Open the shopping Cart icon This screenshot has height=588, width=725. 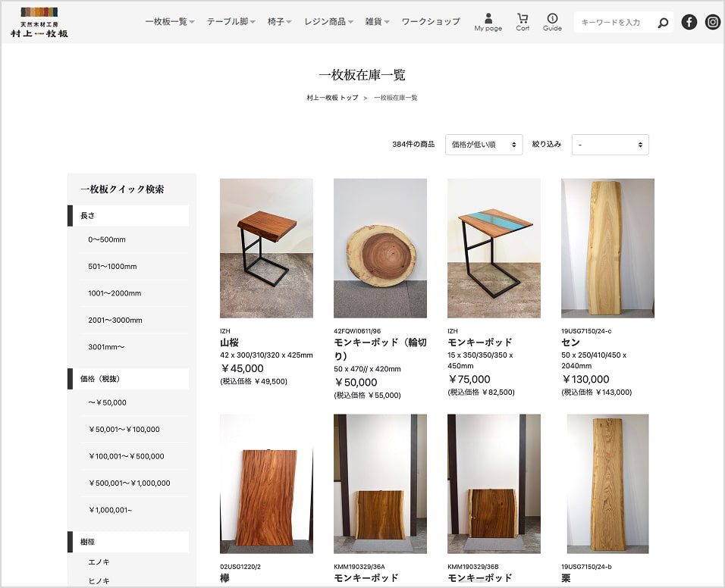[x=523, y=21]
